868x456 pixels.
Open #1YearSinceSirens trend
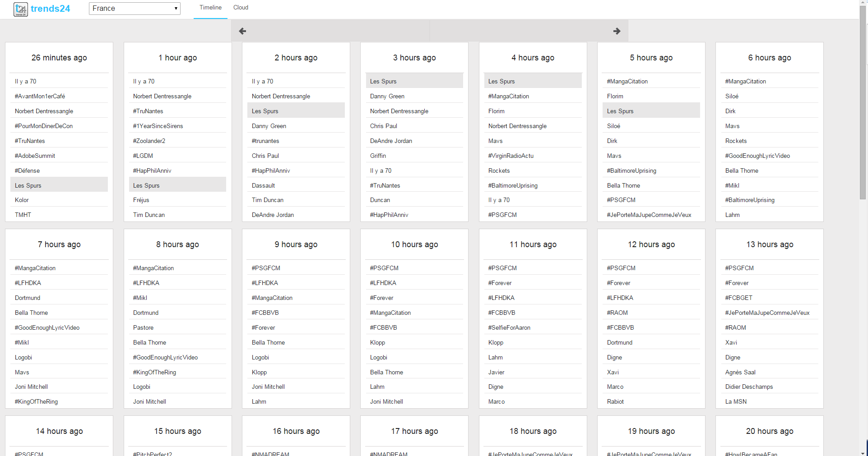[158, 126]
